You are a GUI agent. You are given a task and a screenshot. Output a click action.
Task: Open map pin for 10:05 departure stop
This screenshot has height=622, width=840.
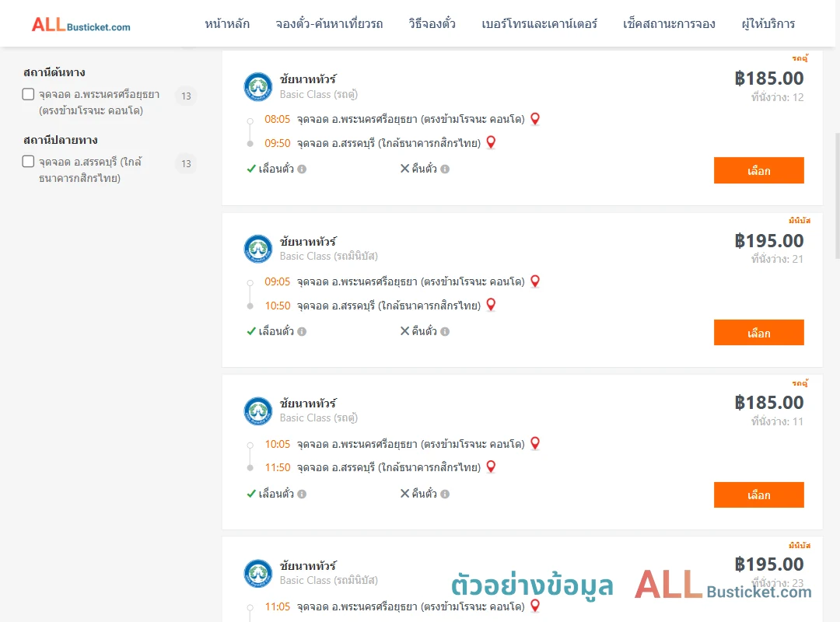coord(534,444)
